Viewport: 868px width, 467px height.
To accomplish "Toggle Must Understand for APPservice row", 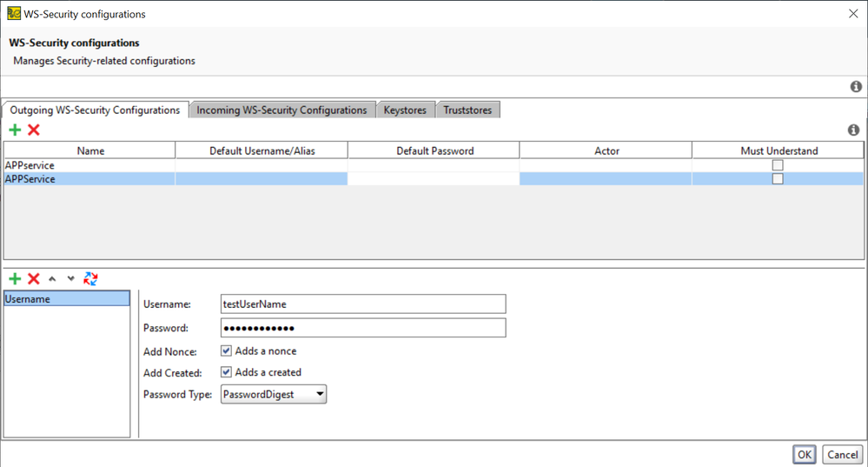I will tap(778, 165).
